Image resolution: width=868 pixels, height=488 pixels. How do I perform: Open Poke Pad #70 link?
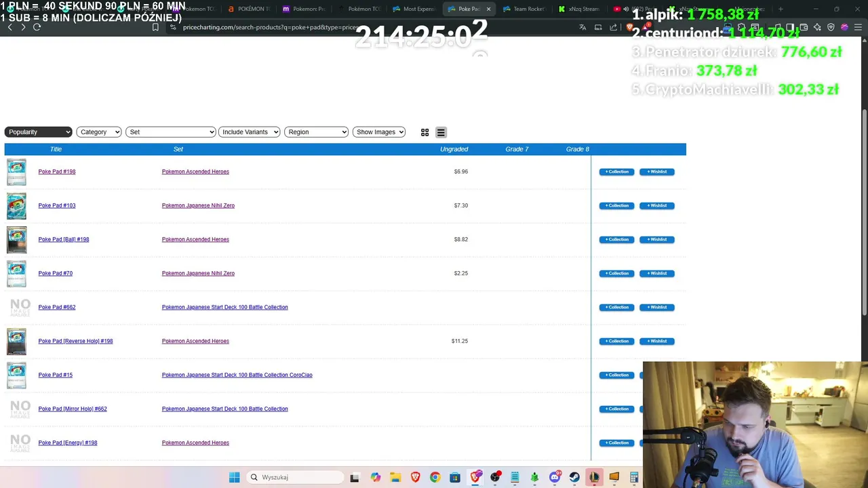click(55, 273)
